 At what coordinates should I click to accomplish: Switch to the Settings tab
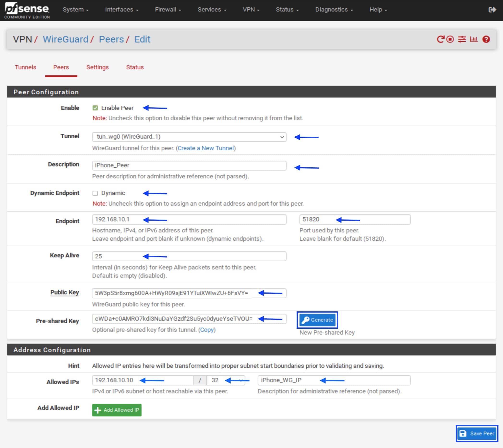[x=97, y=67]
